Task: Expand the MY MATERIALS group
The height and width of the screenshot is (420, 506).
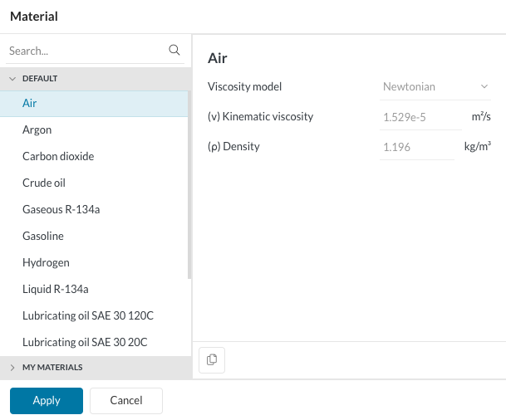Action: click(x=13, y=367)
